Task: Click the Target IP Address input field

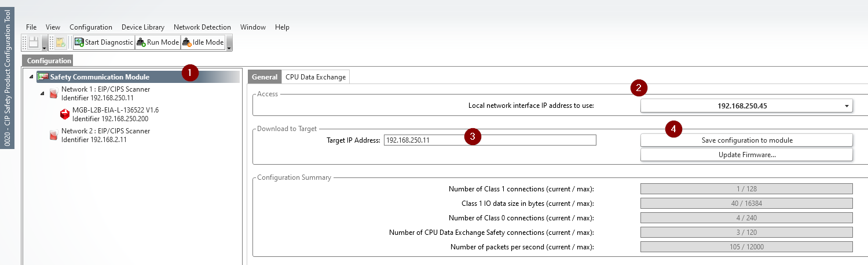Action: tap(489, 140)
